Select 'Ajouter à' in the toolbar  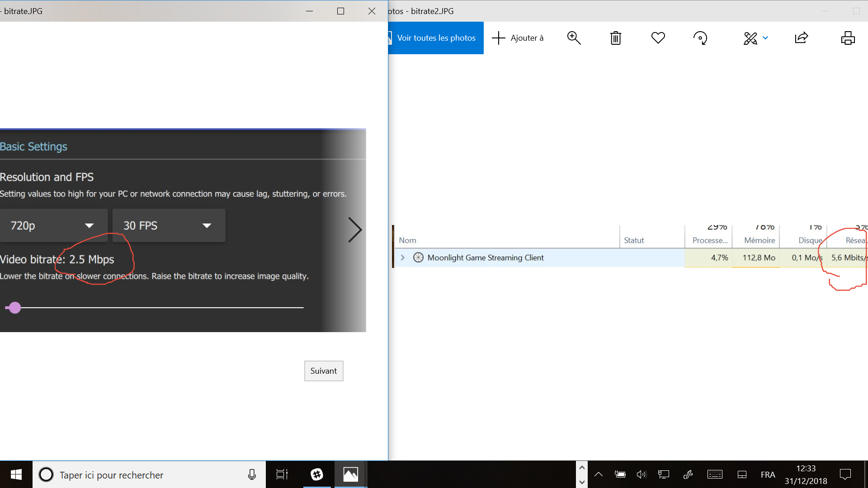click(x=518, y=38)
